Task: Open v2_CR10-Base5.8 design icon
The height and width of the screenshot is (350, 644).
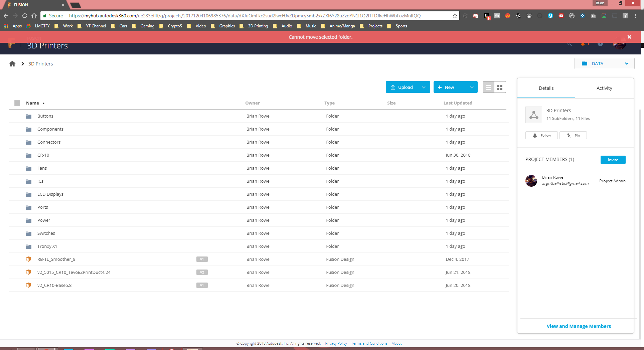Action: [29, 285]
